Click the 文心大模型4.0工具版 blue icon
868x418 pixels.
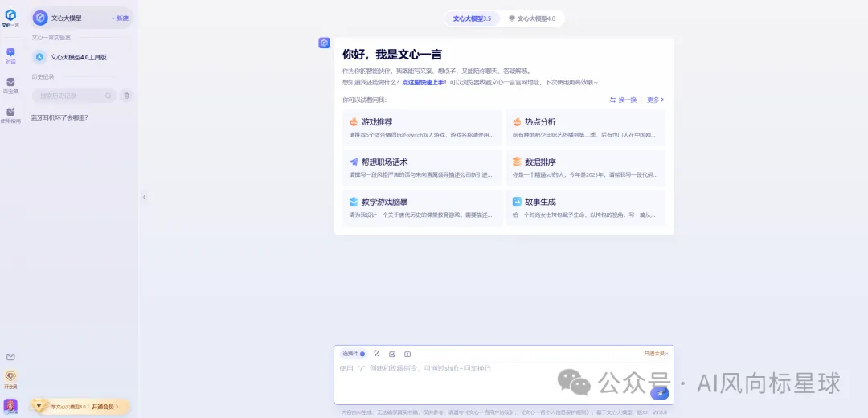click(40, 57)
